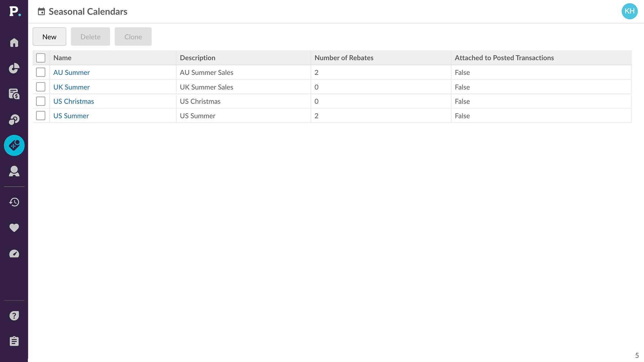The width and height of the screenshot is (644, 362).
Task: Open the Home icon in sidebar
Action: (x=14, y=43)
